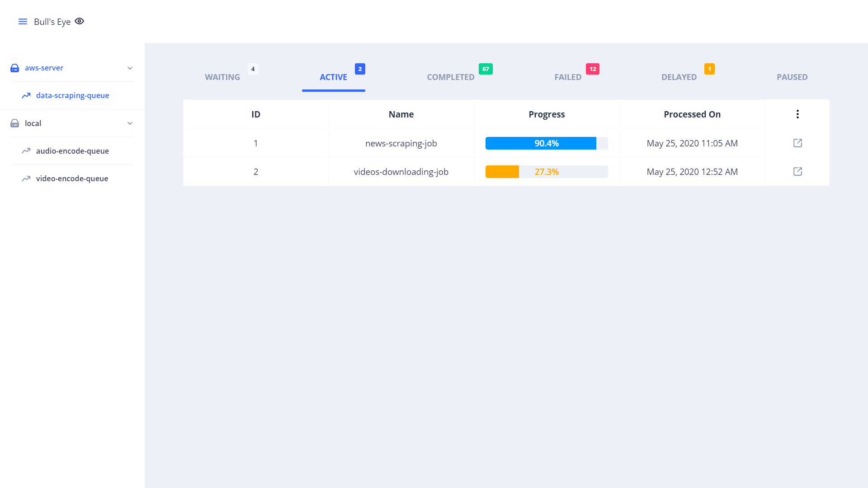This screenshot has height=488, width=868.
Task: Click the aws-server drive icon
Action: click(14, 68)
